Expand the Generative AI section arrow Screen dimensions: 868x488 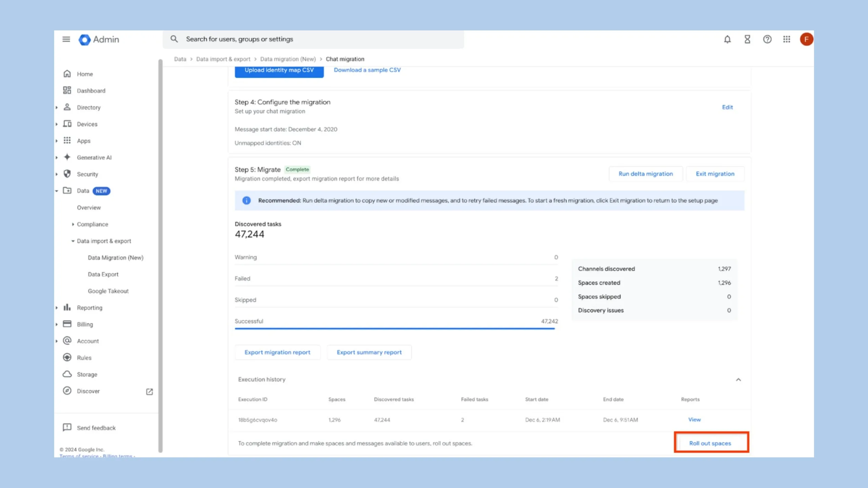[57, 157]
